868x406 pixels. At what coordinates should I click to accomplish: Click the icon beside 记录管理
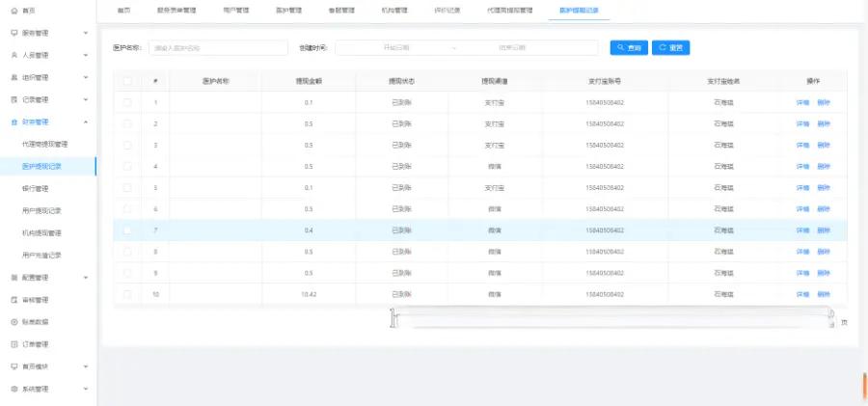click(14, 99)
